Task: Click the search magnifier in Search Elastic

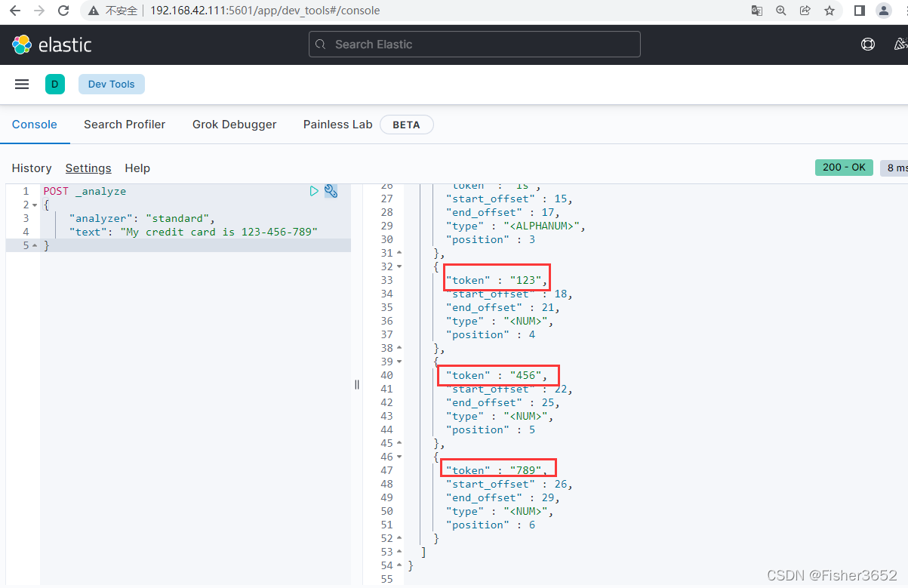Action: (x=321, y=45)
